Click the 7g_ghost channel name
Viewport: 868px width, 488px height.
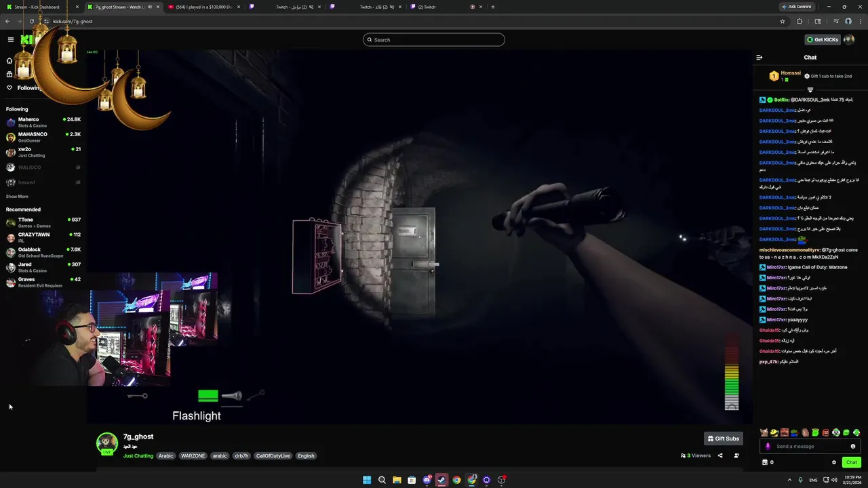tap(138, 437)
